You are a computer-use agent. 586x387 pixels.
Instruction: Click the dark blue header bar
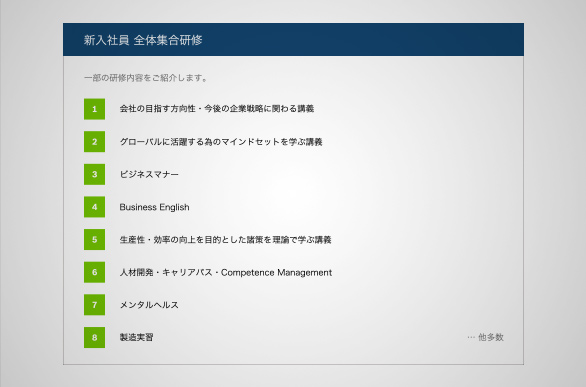[x=293, y=40]
